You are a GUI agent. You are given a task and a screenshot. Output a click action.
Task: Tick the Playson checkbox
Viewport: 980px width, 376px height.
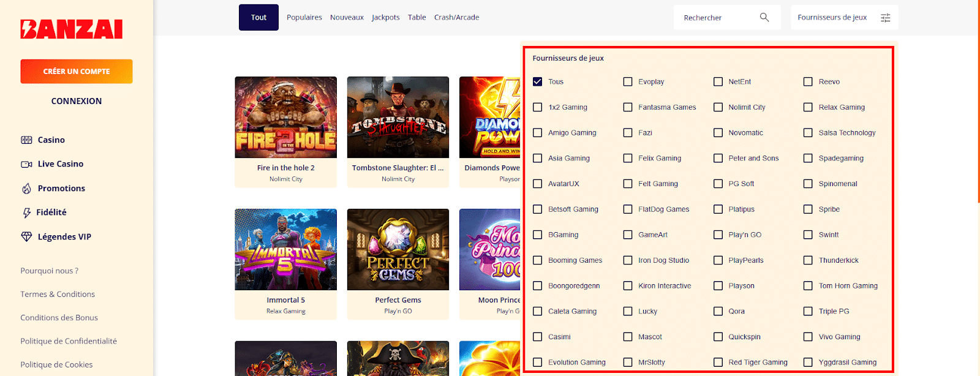[718, 286]
